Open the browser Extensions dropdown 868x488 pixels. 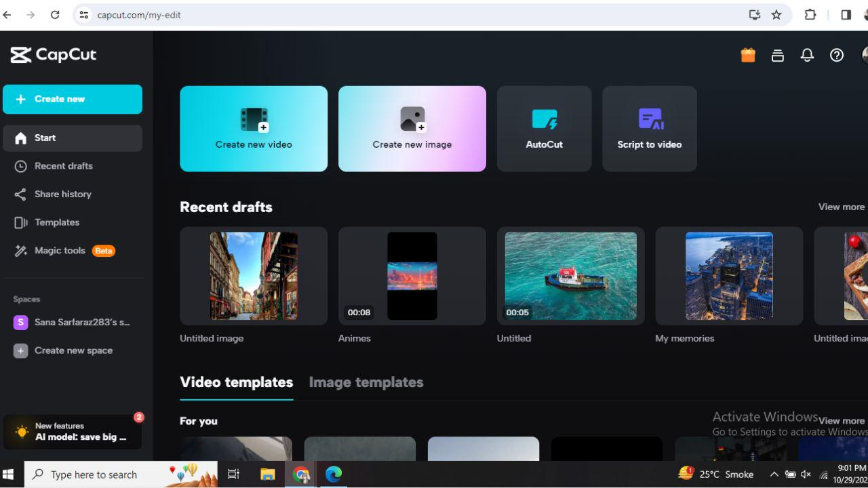point(810,14)
